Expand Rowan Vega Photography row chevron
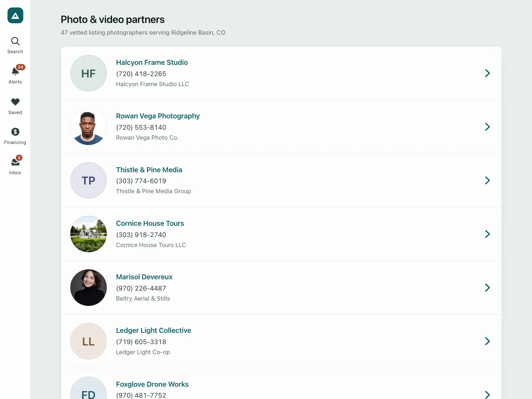The height and width of the screenshot is (399, 532). 487,127
